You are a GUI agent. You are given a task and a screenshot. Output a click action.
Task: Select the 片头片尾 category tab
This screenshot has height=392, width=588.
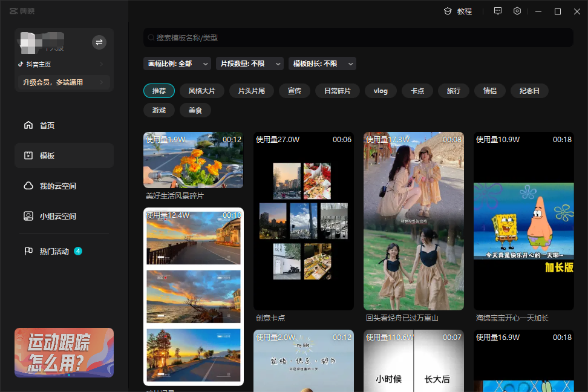252,91
